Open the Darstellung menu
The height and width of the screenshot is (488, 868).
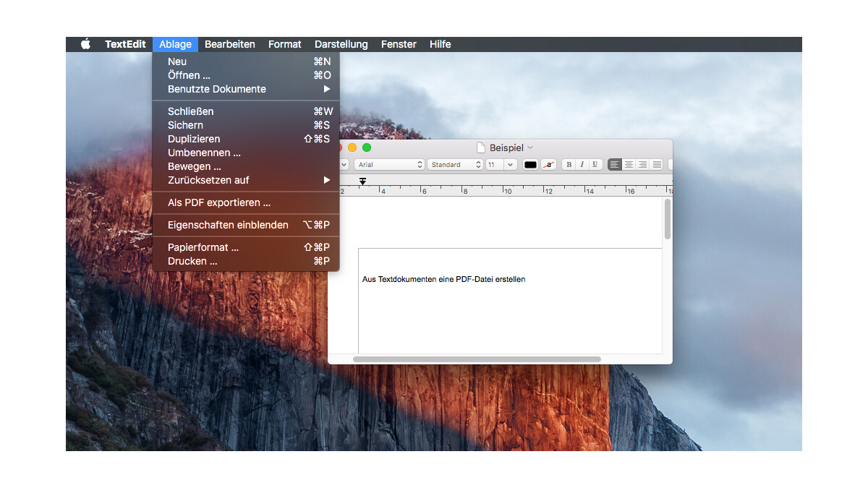coord(341,44)
